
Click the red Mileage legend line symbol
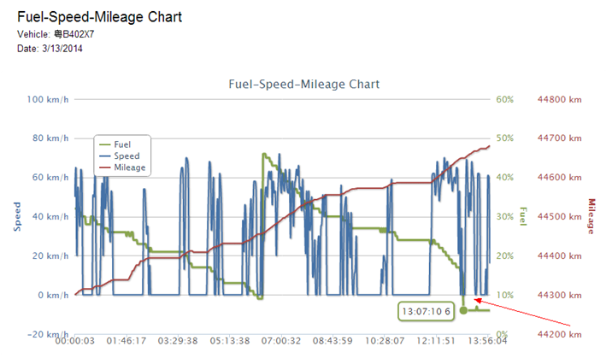tap(105, 167)
